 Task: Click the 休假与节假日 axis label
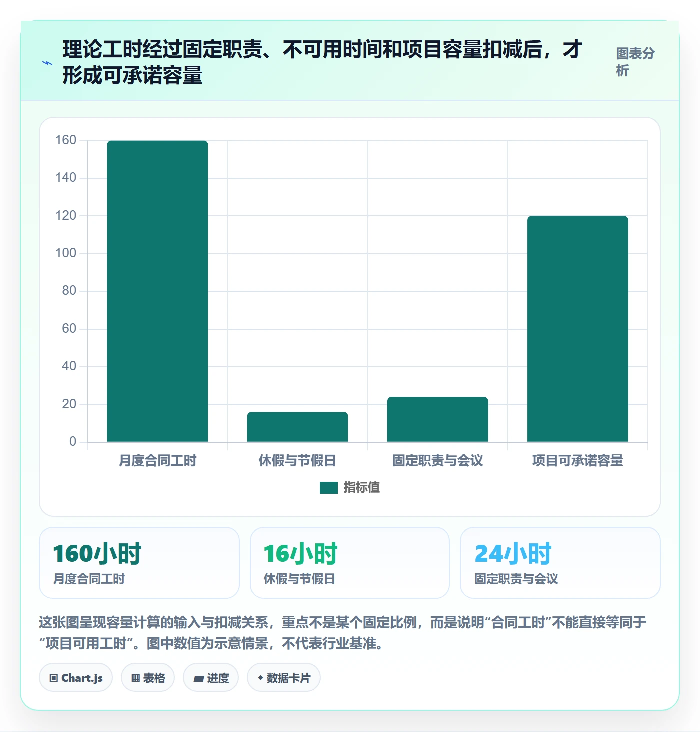click(297, 461)
